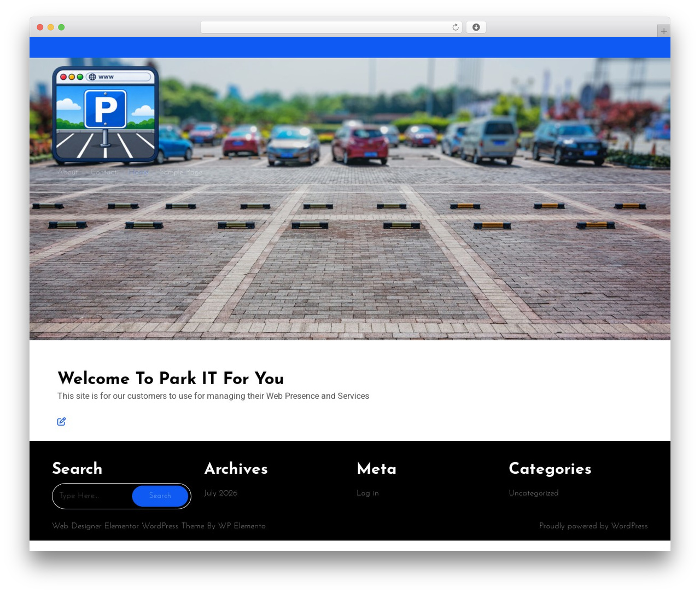Click the blue Search button
The height and width of the screenshot is (593, 700).
point(160,496)
